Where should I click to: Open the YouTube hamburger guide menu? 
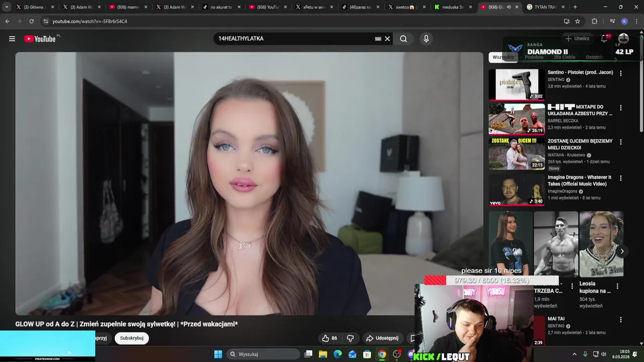point(12,39)
